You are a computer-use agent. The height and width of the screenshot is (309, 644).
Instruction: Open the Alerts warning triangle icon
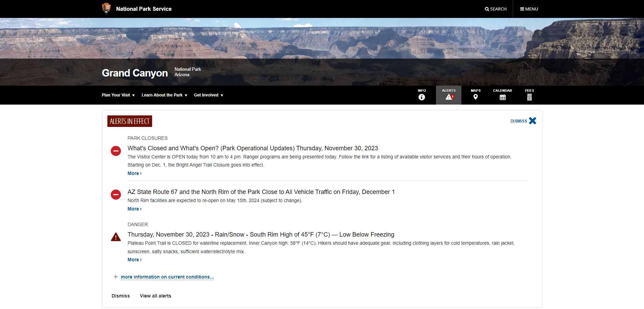click(449, 97)
